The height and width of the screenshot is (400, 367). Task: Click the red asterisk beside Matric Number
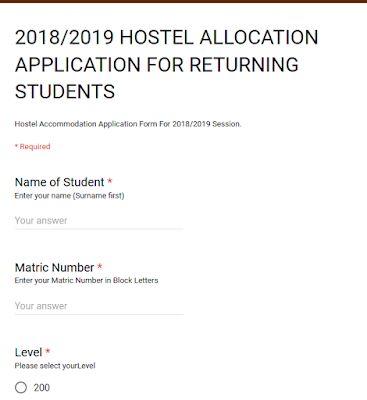(99, 267)
